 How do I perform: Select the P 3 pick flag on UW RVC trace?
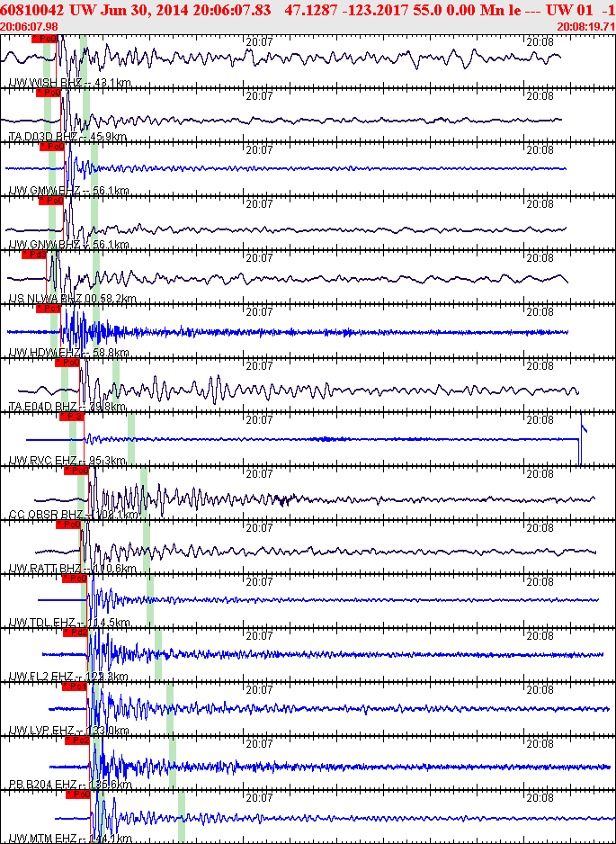[72, 417]
